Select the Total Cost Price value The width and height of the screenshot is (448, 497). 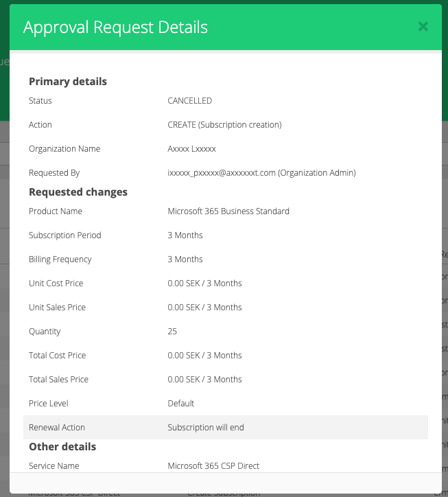coord(204,356)
